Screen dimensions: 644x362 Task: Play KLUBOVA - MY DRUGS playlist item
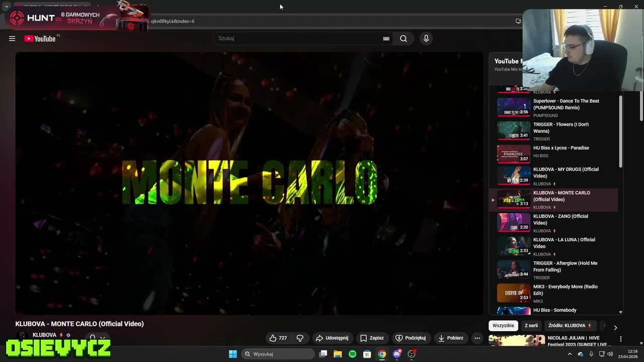click(553, 176)
